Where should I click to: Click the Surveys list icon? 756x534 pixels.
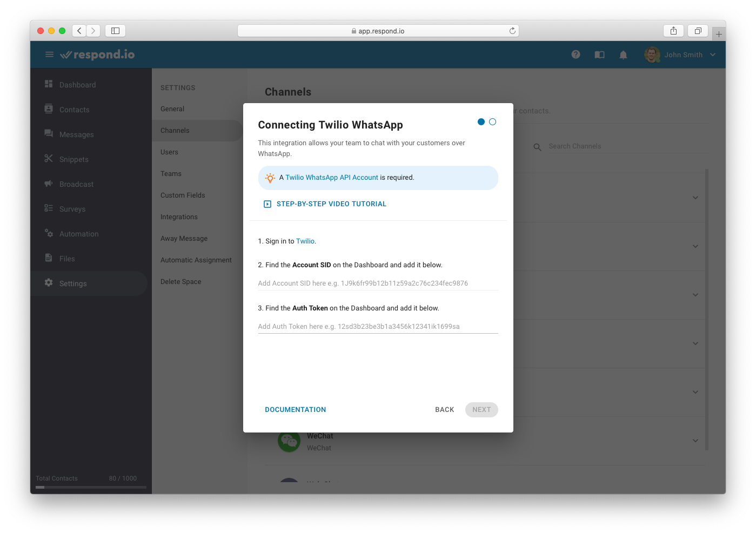49,208
